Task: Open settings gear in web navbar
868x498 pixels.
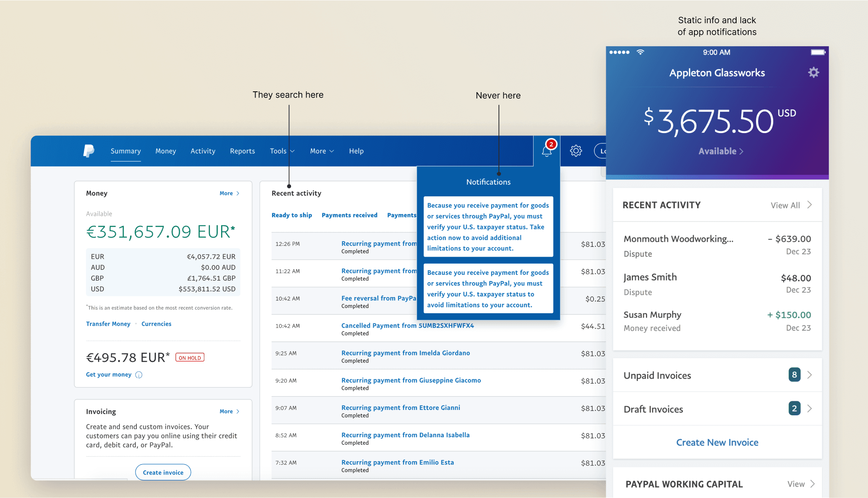Action: (576, 151)
